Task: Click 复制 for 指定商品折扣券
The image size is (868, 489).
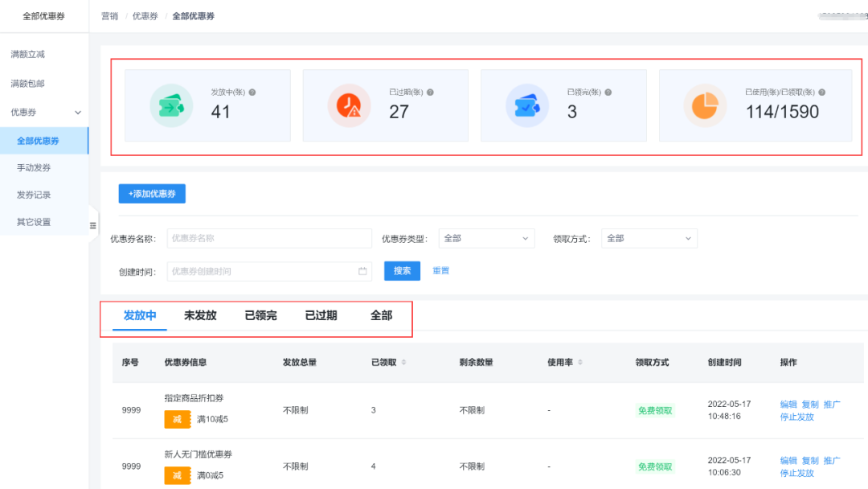Action: (x=810, y=405)
